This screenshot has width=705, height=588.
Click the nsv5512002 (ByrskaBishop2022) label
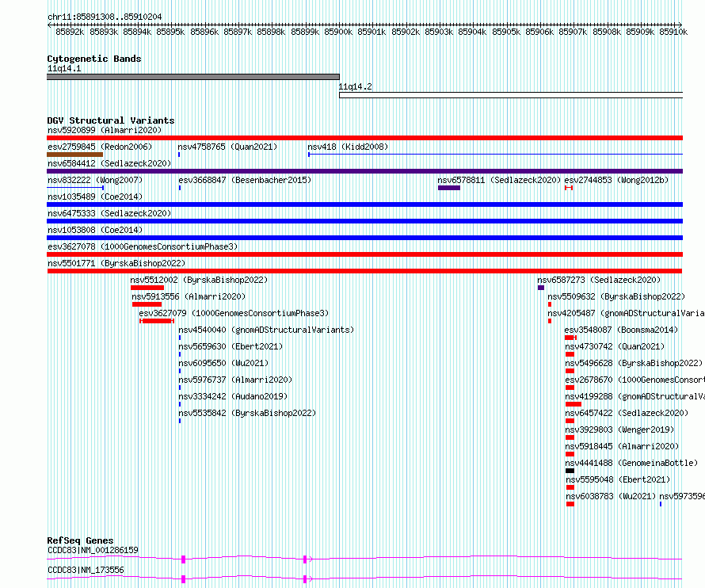[199, 281]
